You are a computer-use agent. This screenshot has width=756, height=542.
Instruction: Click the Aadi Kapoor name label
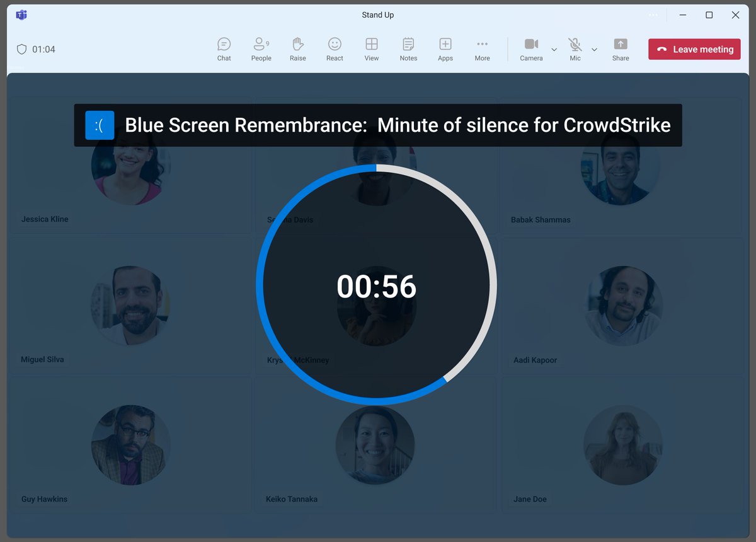click(x=535, y=360)
